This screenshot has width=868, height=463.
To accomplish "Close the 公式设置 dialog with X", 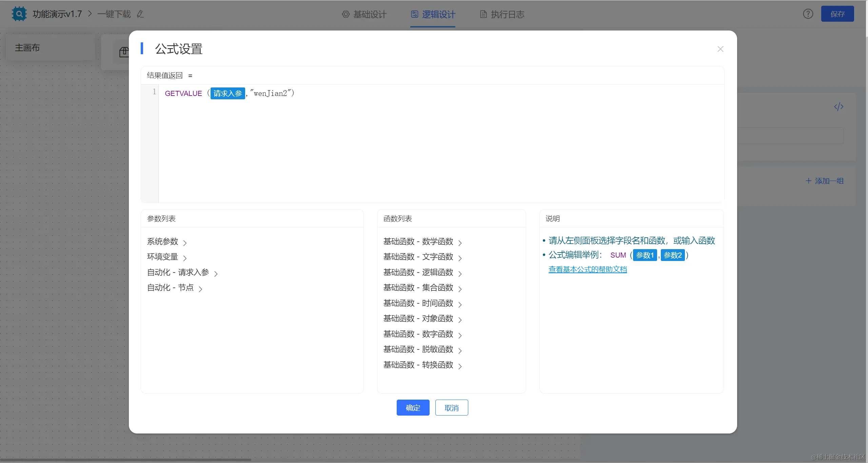I will [721, 49].
